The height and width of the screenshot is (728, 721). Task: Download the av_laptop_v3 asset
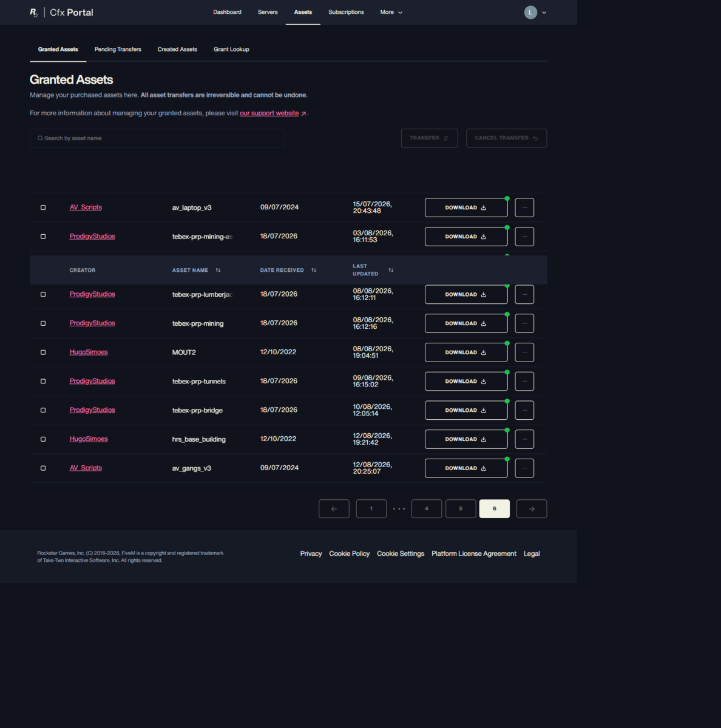[x=466, y=207]
